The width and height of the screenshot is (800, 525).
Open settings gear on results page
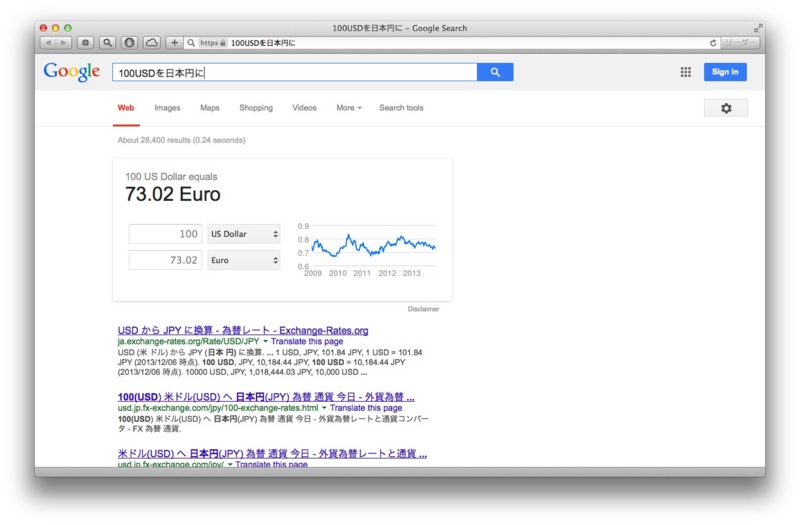(726, 108)
